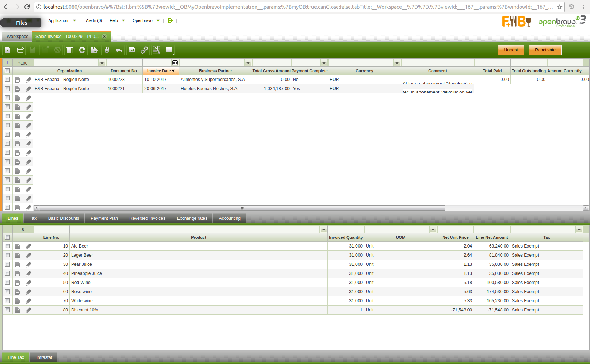Sort by Invoice Date column header
Screen dimensions: 590x364
pyautogui.click(x=161, y=71)
